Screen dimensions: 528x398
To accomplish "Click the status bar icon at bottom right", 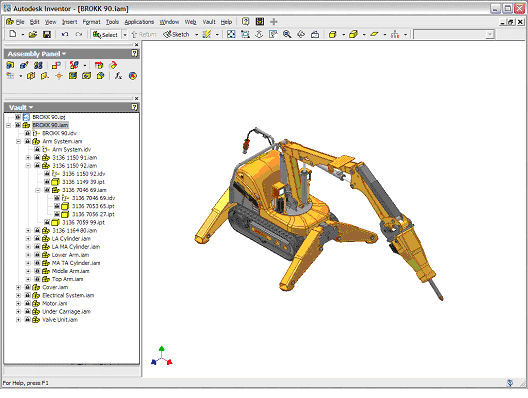I will point(510,383).
